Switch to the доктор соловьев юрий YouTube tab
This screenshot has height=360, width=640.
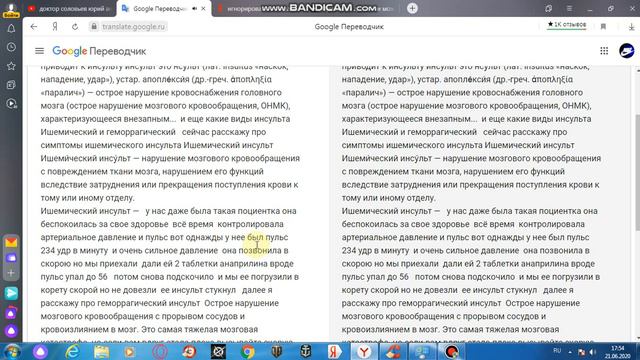pos(69,9)
